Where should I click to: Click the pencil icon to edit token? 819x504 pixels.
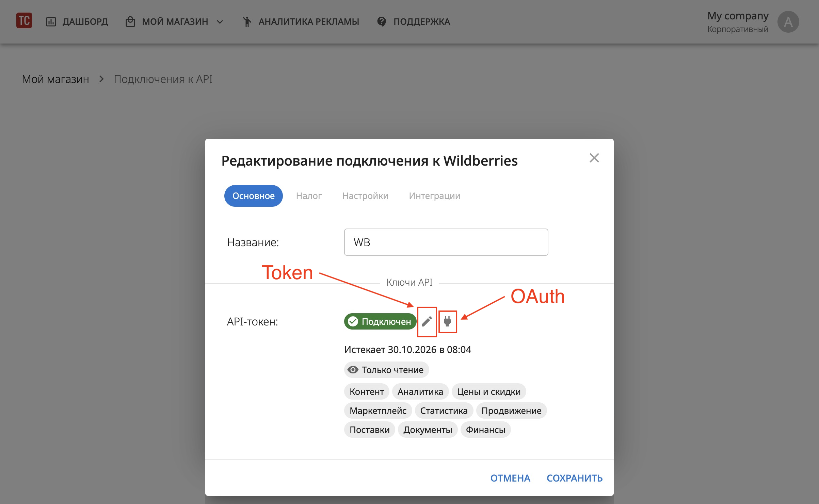click(x=427, y=321)
